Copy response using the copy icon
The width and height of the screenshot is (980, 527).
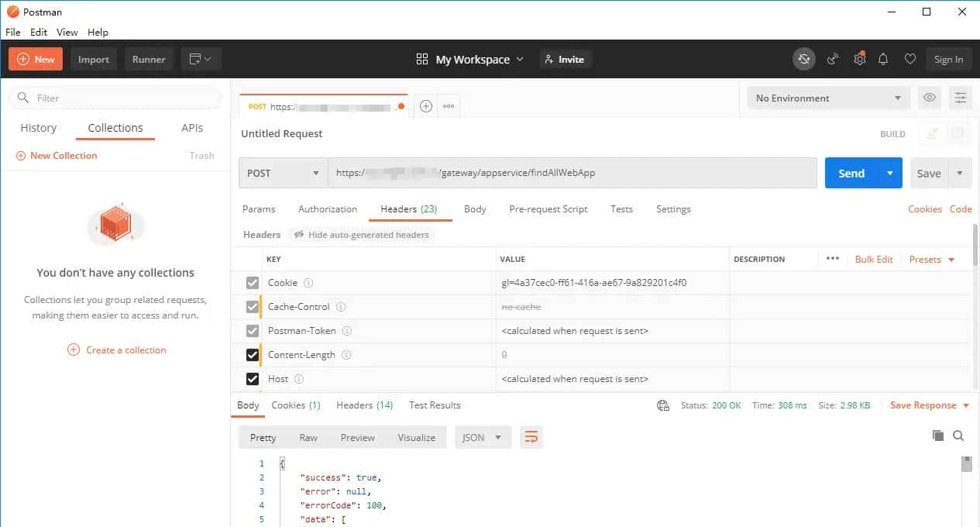click(x=938, y=436)
